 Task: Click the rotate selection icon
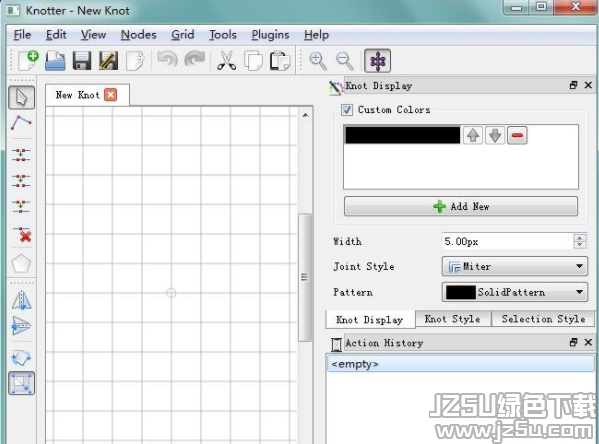(21, 358)
